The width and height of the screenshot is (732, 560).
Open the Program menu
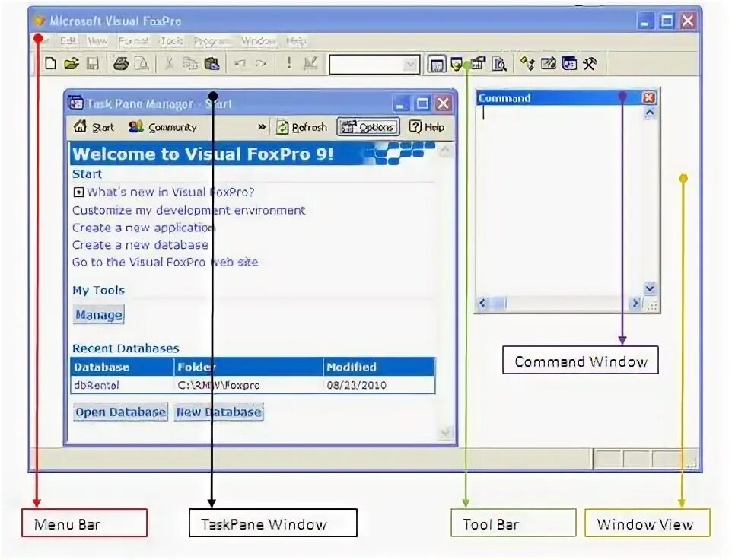(x=212, y=41)
